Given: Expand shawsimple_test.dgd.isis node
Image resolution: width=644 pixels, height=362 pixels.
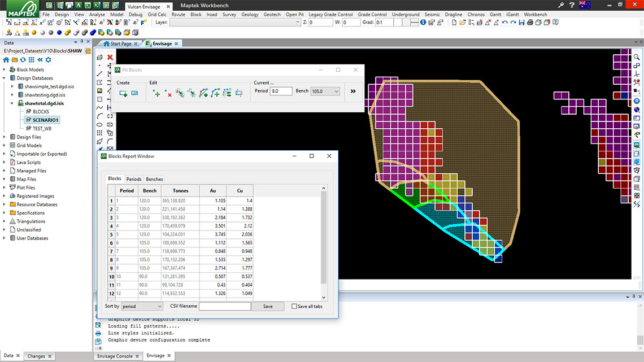Looking at the screenshot, I should (x=12, y=86).
